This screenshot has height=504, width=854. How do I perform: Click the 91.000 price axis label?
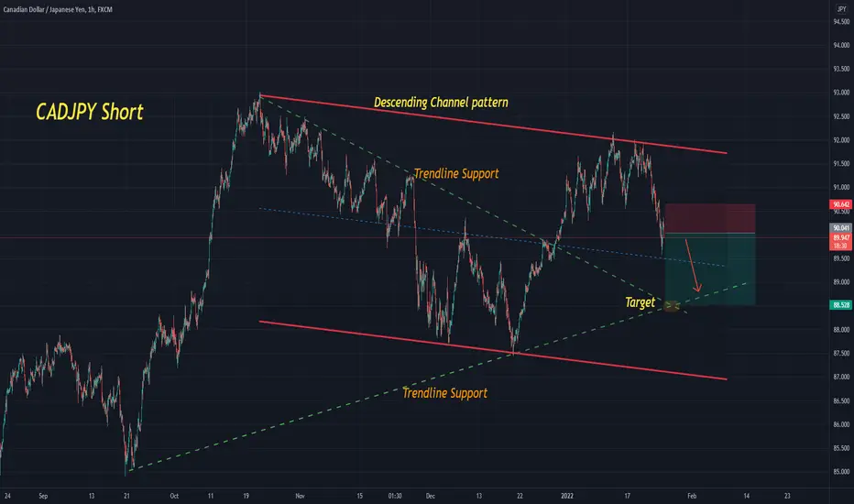coord(841,188)
